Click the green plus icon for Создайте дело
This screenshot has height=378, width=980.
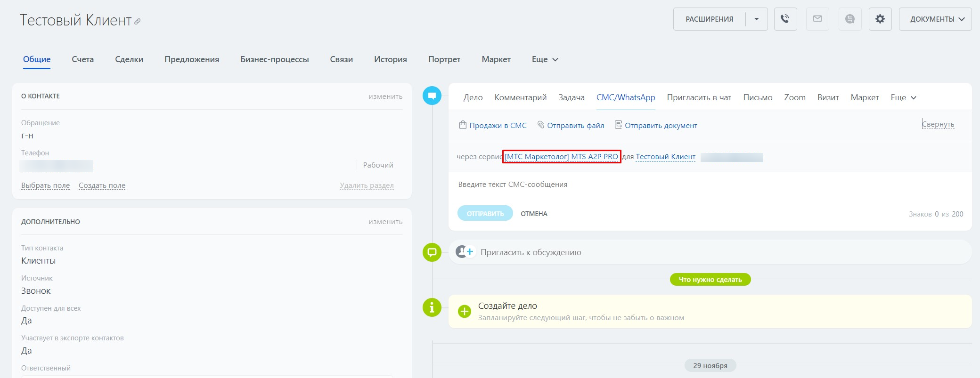pyautogui.click(x=465, y=312)
